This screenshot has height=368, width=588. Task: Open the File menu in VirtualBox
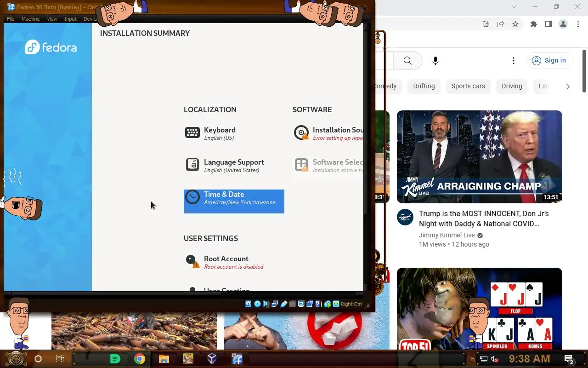point(11,19)
